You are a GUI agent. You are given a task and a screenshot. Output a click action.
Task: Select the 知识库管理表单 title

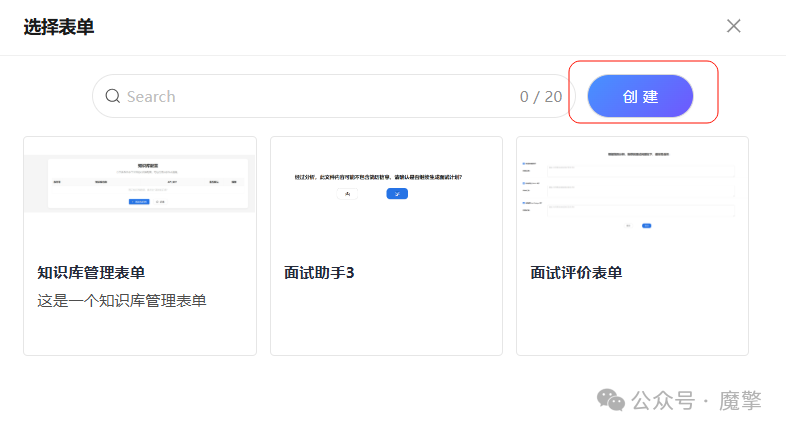[91, 273]
